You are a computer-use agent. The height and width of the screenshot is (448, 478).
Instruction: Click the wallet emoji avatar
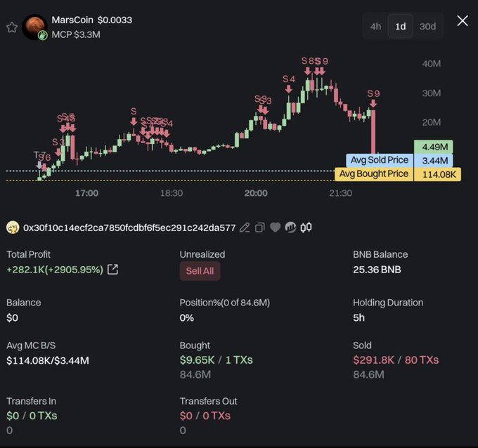(x=13, y=228)
